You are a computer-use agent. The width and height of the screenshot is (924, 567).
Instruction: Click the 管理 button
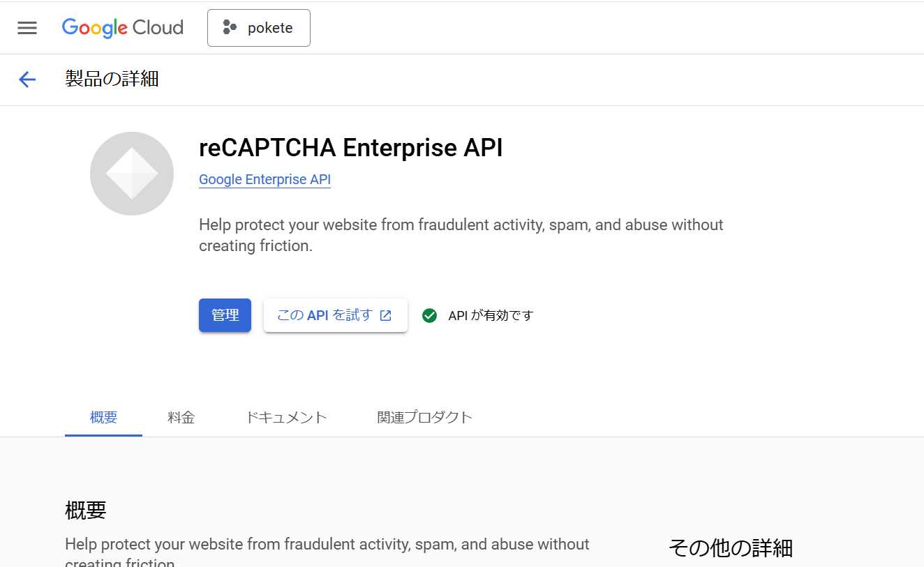(225, 315)
